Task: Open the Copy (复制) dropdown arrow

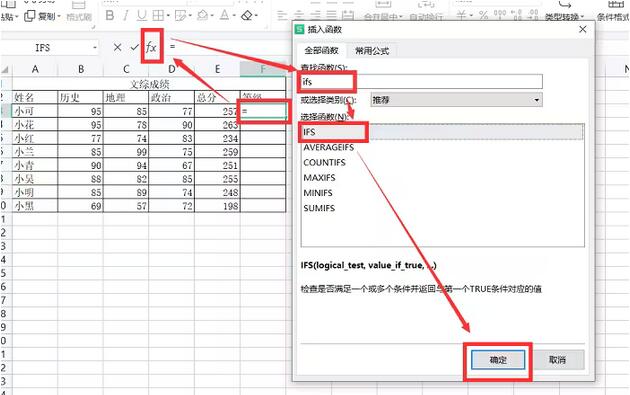Action: pos(59,16)
